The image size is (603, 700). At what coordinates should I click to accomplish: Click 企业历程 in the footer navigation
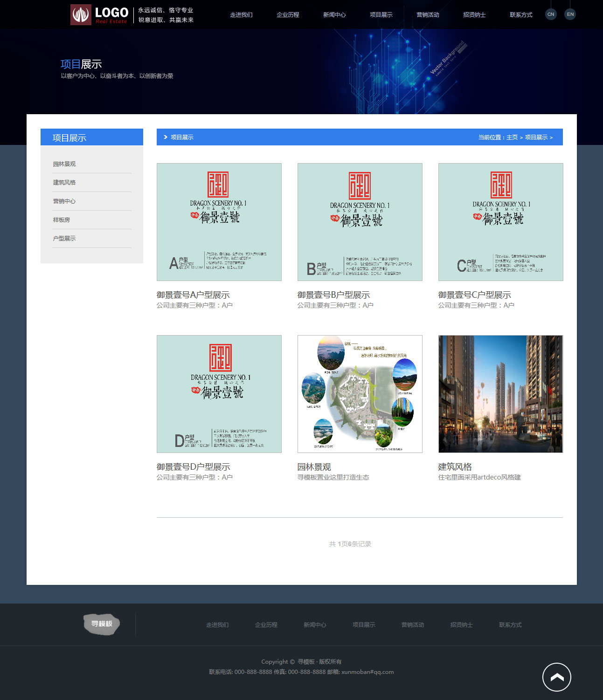click(266, 625)
